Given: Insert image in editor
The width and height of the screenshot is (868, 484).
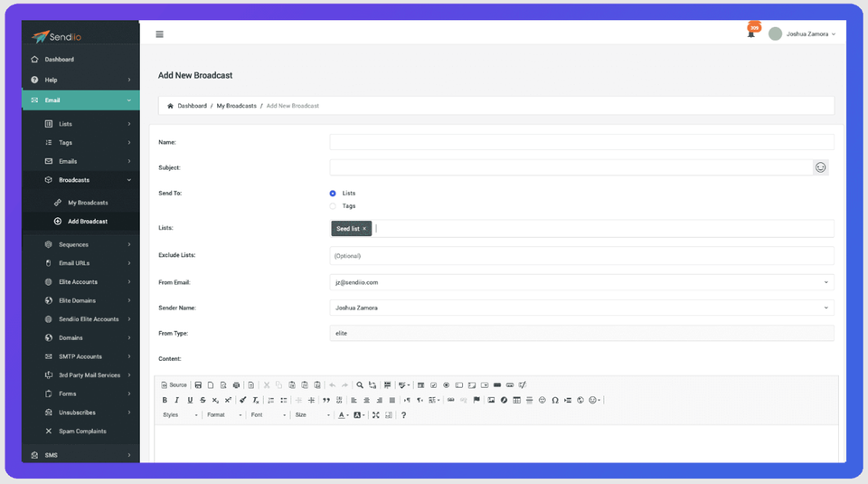Looking at the screenshot, I should click(x=491, y=400).
